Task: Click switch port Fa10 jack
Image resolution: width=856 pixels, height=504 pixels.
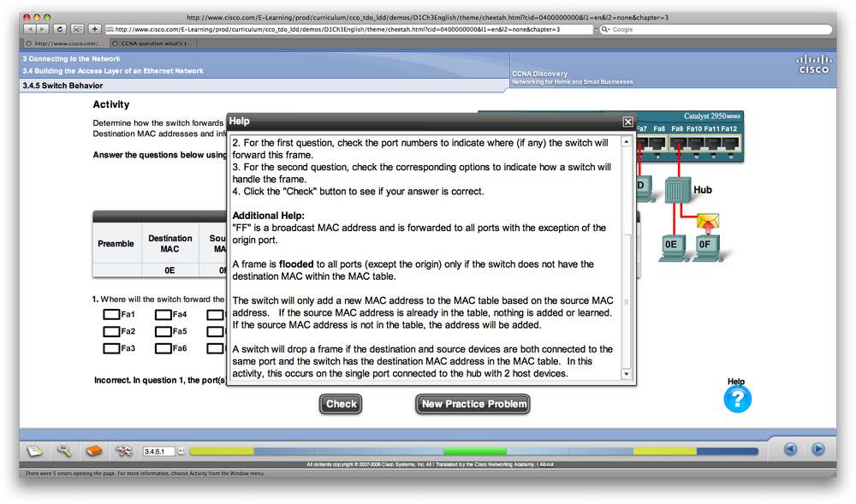Action: coord(695,144)
